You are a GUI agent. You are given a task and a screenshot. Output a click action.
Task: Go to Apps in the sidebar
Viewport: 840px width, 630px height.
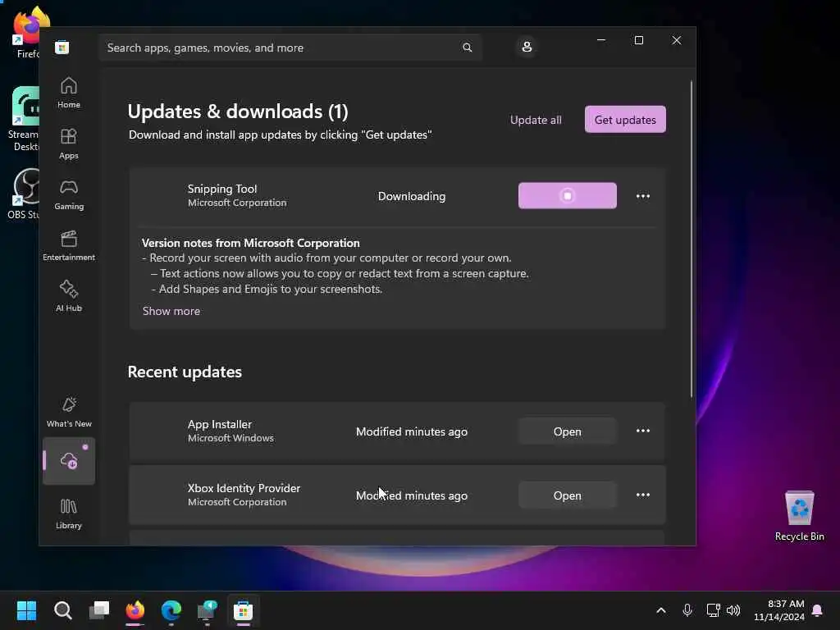coord(69,144)
